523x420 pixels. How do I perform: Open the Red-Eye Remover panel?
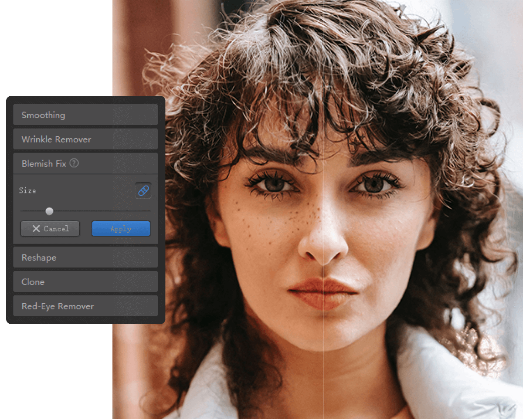(x=85, y=306)
